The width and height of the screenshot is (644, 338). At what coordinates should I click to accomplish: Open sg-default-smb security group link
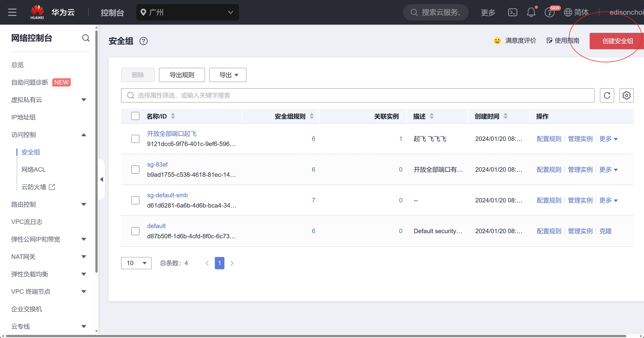coord(167,195)
